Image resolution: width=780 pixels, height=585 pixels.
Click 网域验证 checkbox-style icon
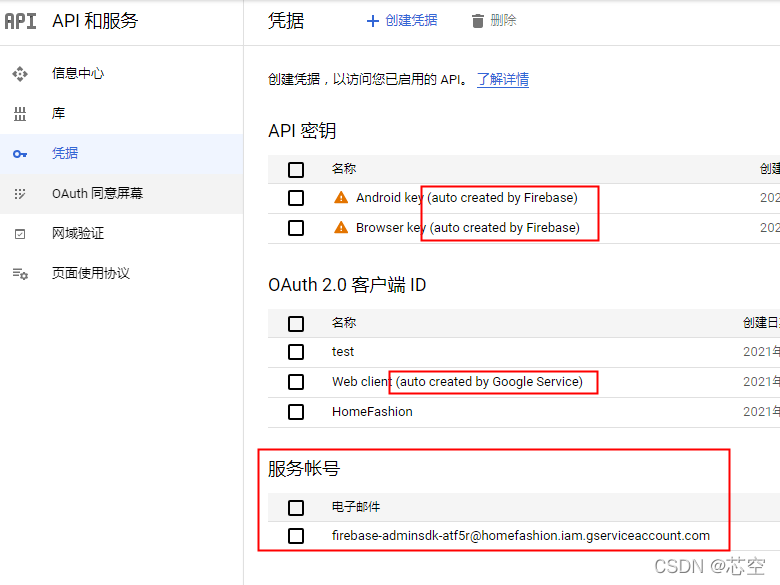tap(20, 234)
